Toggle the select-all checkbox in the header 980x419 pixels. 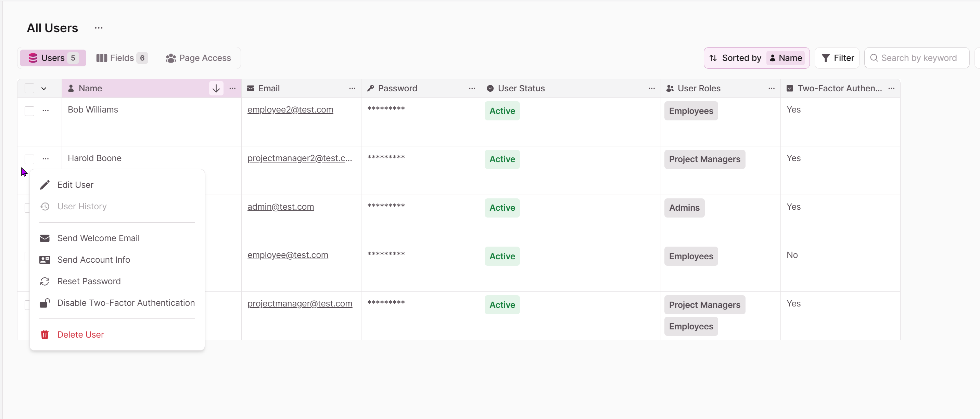[29, 88]
